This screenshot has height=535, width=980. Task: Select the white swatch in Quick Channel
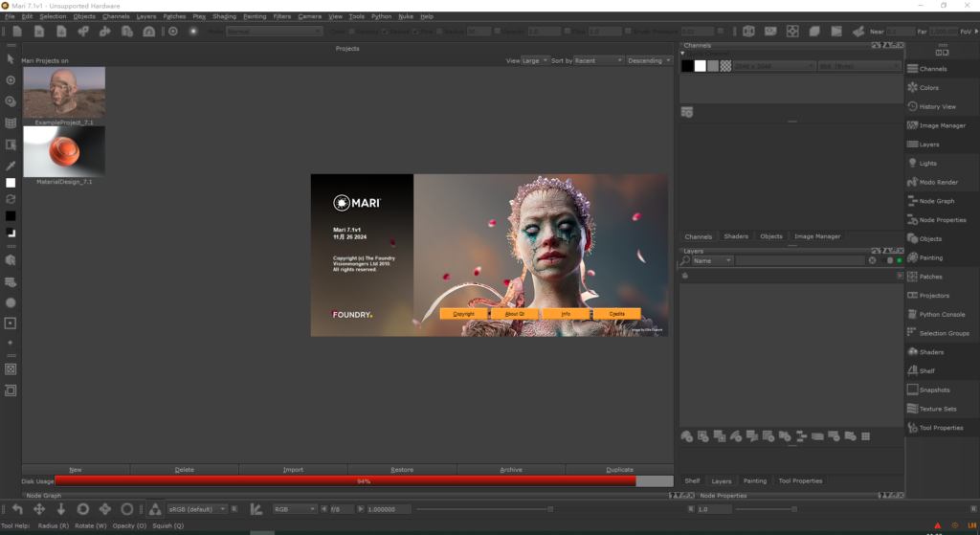(700, 66)
